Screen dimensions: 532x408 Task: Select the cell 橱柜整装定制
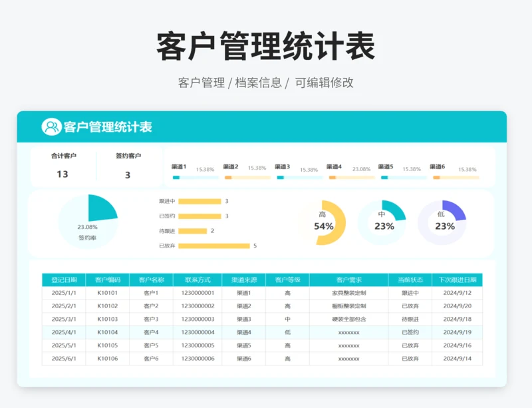click(348, 306)
